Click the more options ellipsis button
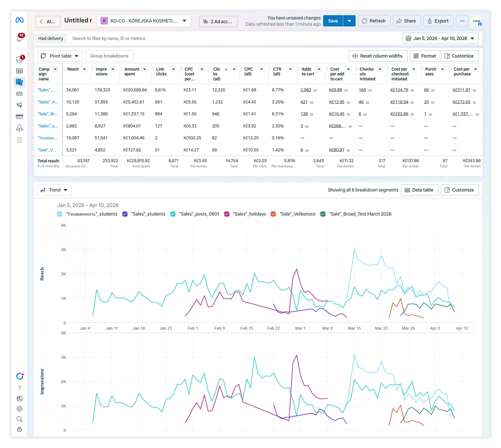 462,21
